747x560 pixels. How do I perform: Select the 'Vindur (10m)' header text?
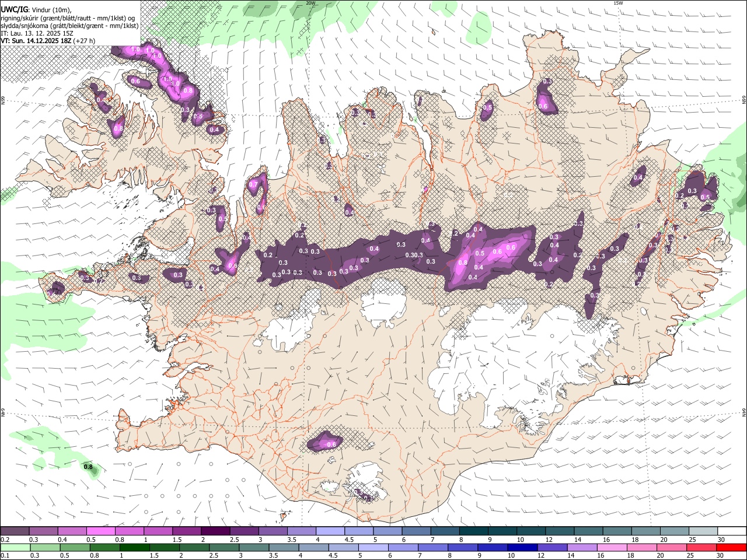(x=51, y=9)
